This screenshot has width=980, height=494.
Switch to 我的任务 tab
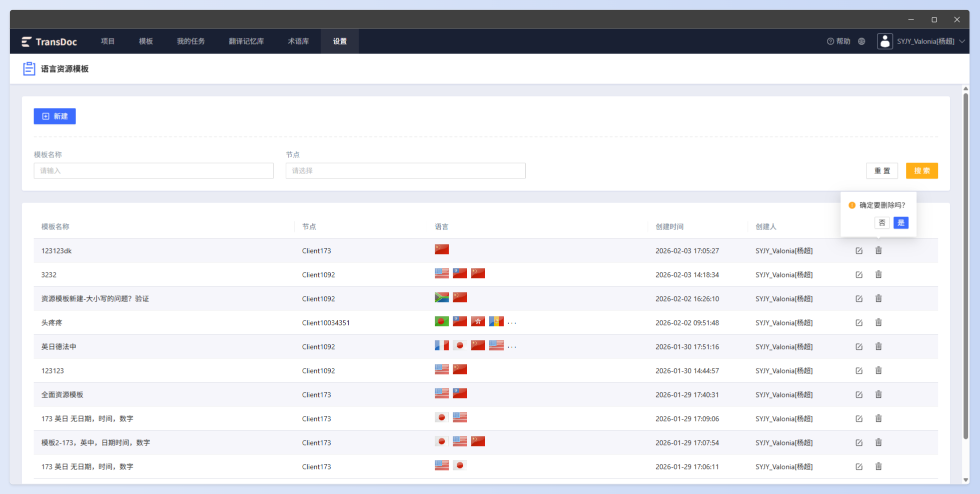click(191, 41)
